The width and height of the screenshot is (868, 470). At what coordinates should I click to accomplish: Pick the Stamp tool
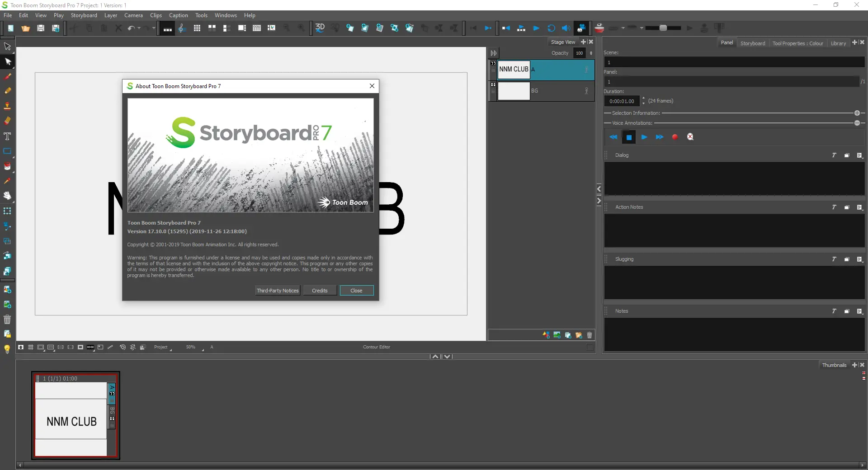(x=8, y=106)
